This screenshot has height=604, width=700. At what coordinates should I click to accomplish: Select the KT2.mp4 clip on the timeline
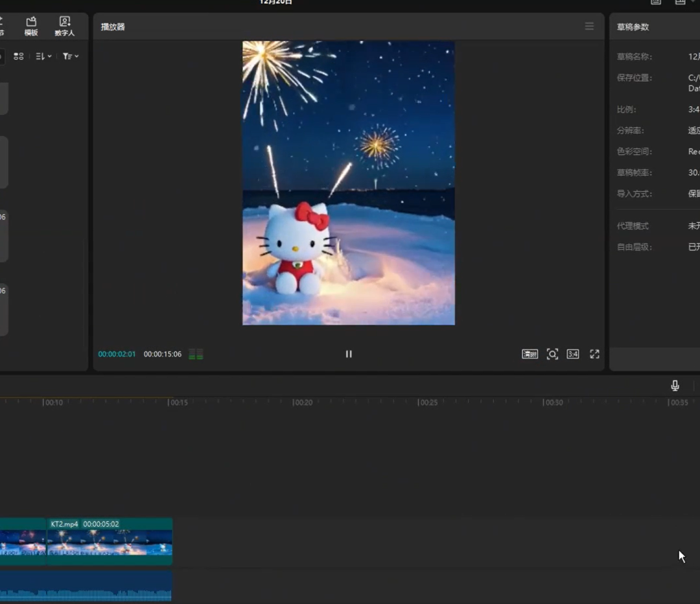pyautogui.click(x=110, y=541)
